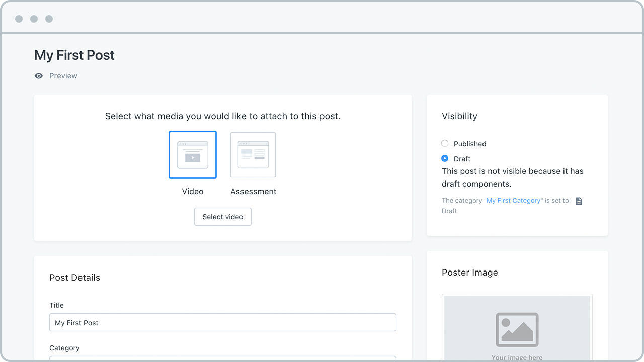Screen dimensions: 644x362
Task: Click into the Title input field
Action: [x=222, y=322]
